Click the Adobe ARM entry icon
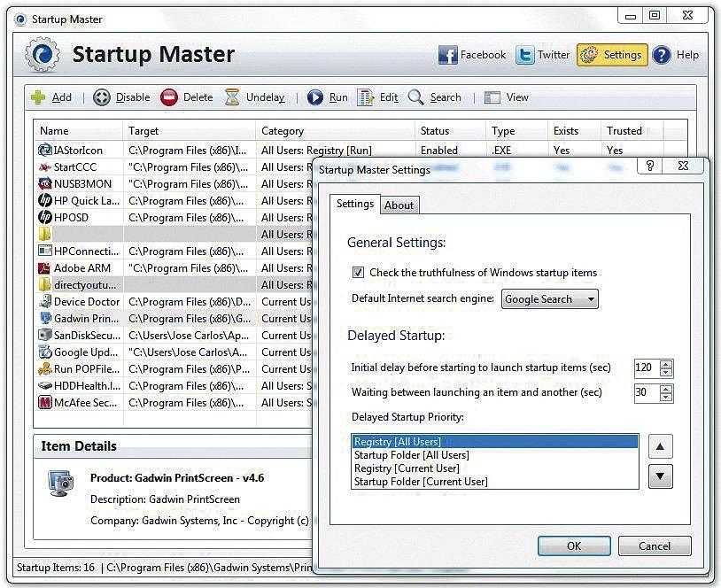 tap(44, 267)
